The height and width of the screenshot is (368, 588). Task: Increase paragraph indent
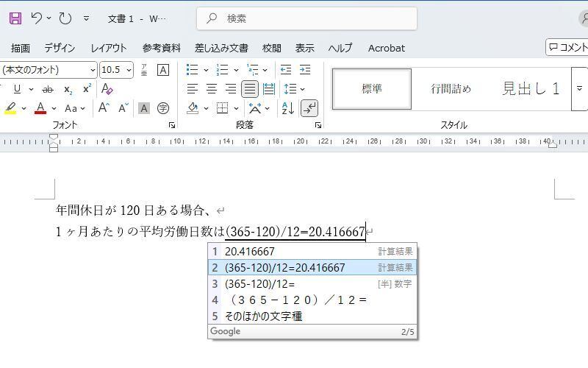(305, 70)
